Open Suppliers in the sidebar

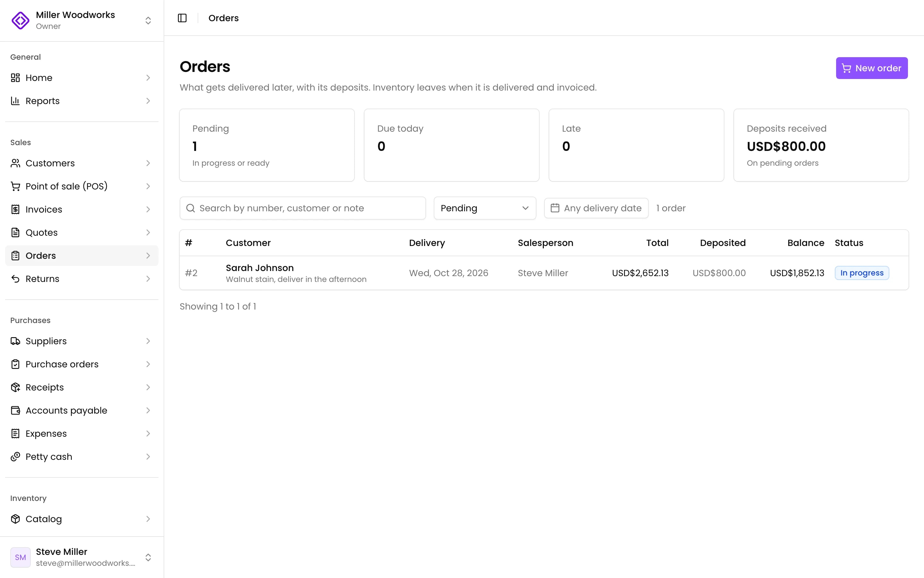pyautogui.click(x=82, y=341)
